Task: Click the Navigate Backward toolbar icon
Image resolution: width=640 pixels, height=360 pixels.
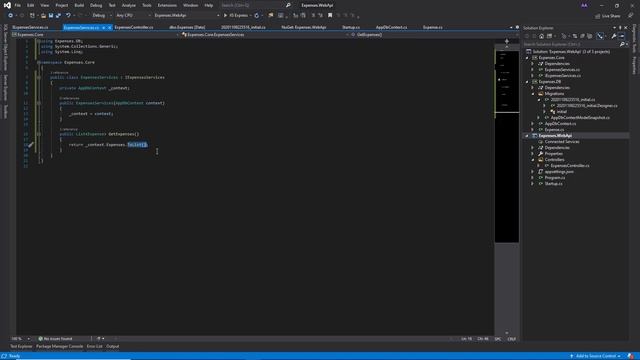Action: [x=10, y=16]
